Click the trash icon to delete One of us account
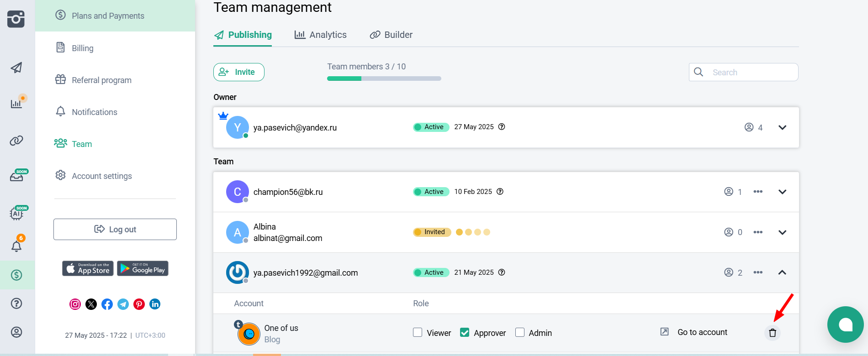 point(772,333)
